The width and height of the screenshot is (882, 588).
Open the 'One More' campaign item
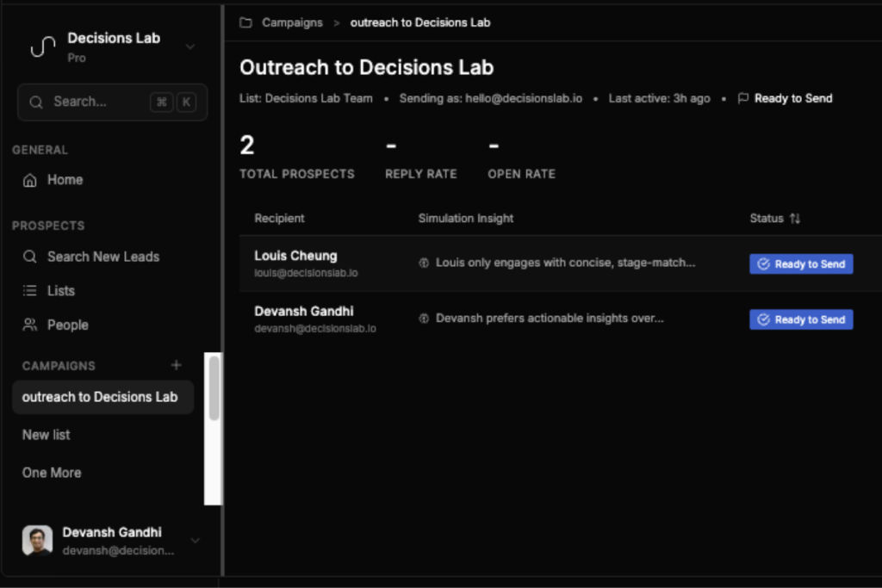tap(52, 473)
